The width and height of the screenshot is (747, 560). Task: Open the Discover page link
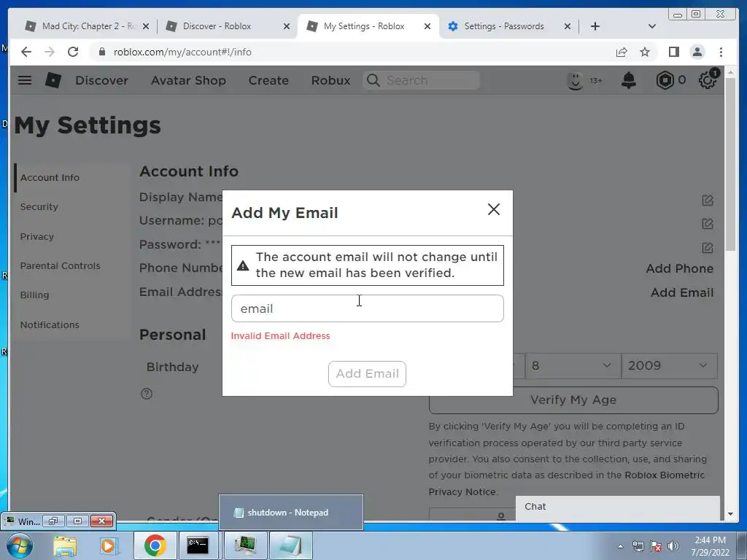[x=101, y=80]
